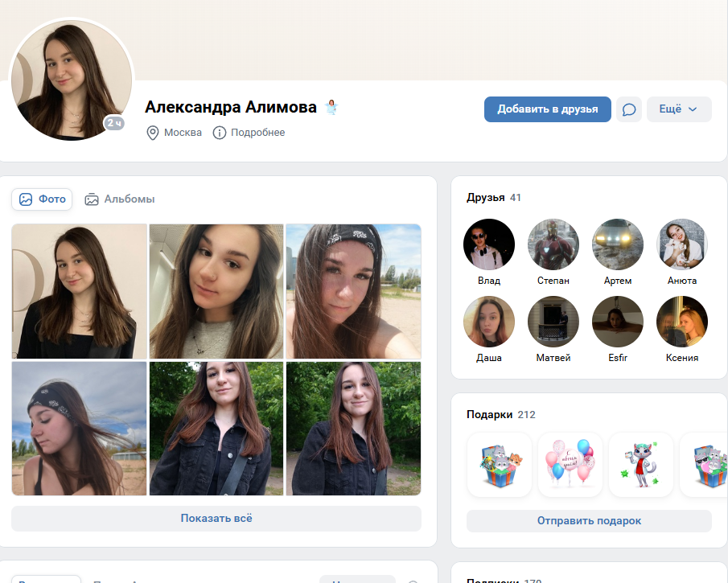
Task: Click the friend name Даша
Action: [489, 358]
